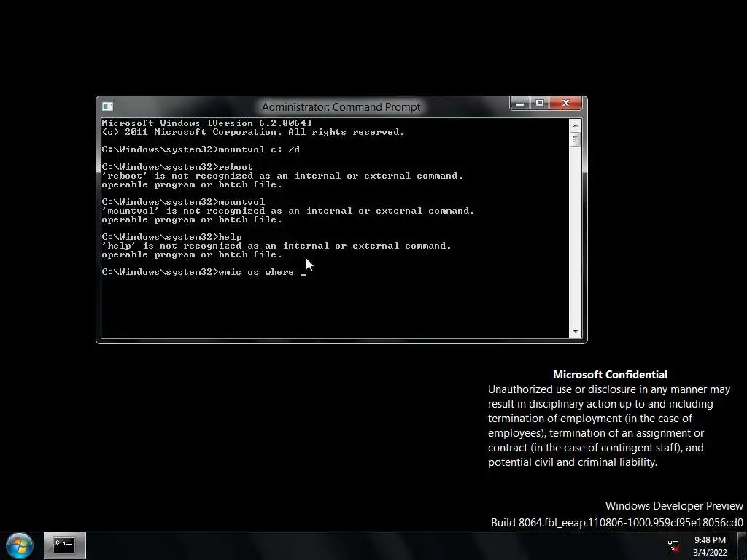Click the "'reboot' is not recognized" error line
This screenshot has height=560, width=747.
(x=282, y=176)
